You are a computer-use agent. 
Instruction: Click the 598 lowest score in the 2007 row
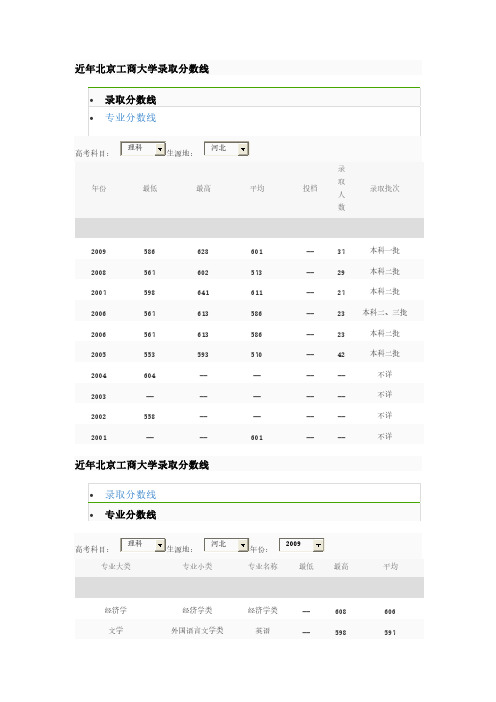click(x=150, y=293)
